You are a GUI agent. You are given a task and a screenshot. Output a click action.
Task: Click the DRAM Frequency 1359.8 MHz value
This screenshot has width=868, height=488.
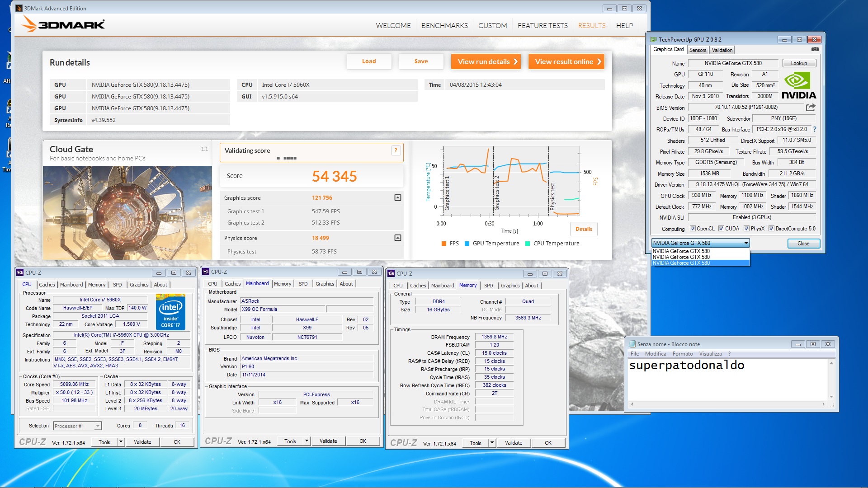pyautogui.click(x=494, y=337)
